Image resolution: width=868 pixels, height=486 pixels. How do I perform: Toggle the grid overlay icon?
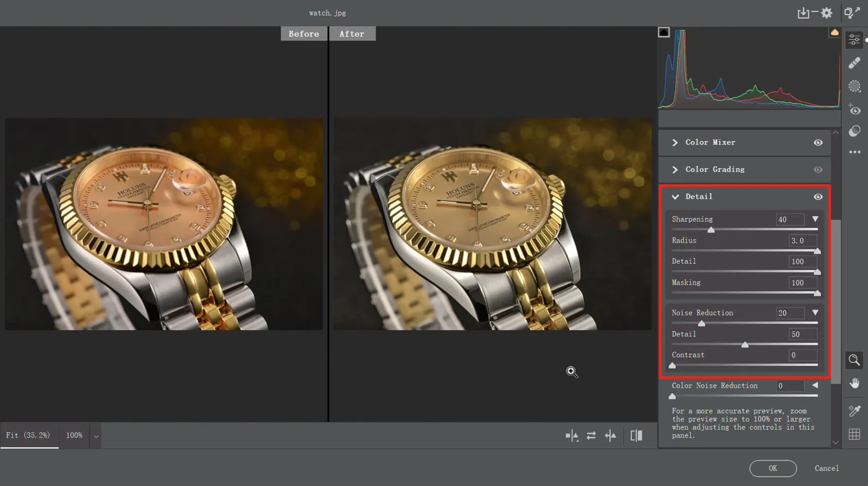pos(854,434)
